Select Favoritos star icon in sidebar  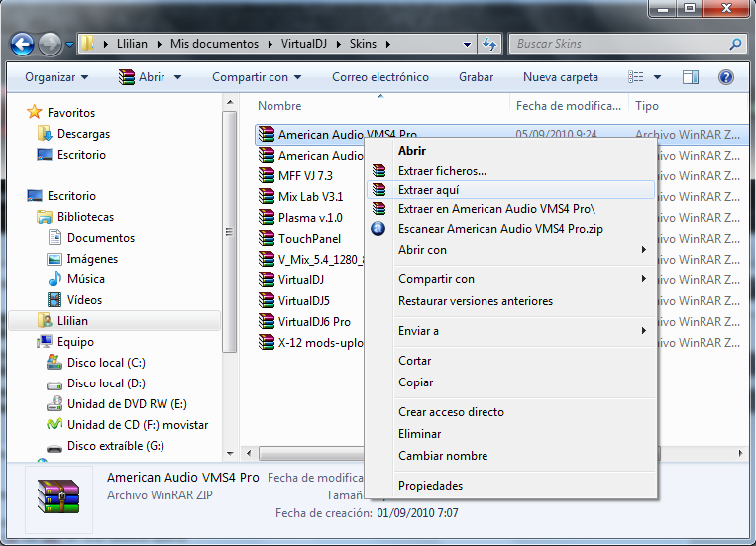click(x=35, y=112)
